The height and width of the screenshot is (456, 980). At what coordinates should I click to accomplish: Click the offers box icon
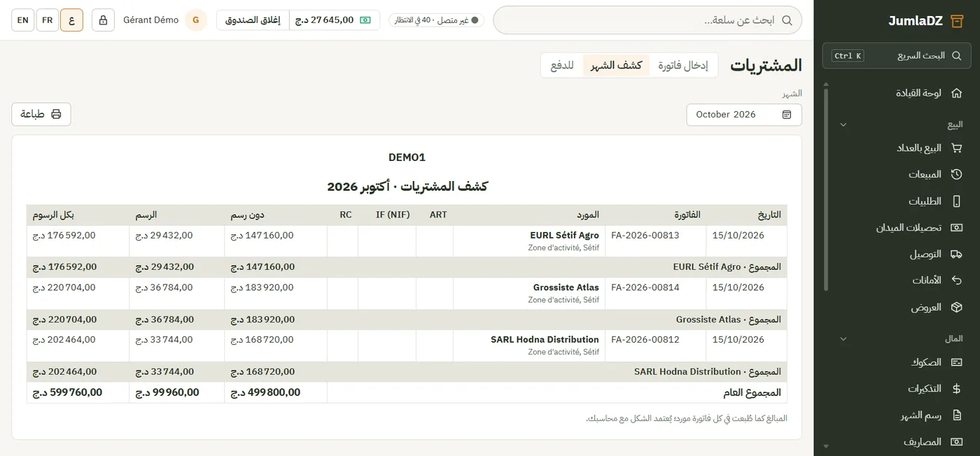point(956,307)
